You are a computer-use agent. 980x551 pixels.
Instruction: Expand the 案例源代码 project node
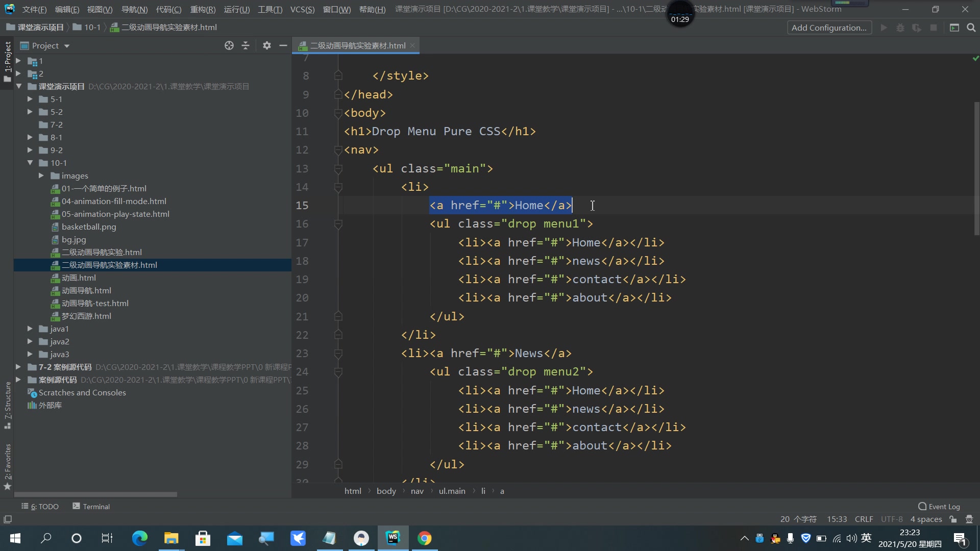click(18, 380)
